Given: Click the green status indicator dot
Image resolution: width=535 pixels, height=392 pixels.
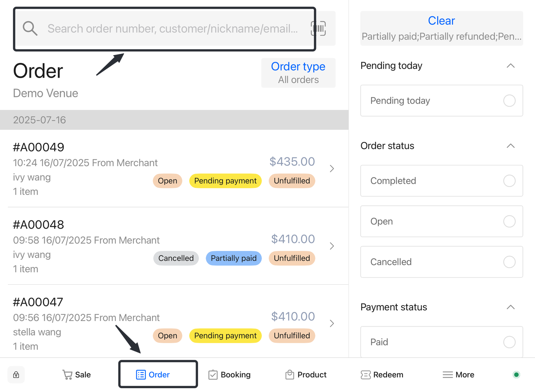Looking at the screenshot, I should coord(516,375).
